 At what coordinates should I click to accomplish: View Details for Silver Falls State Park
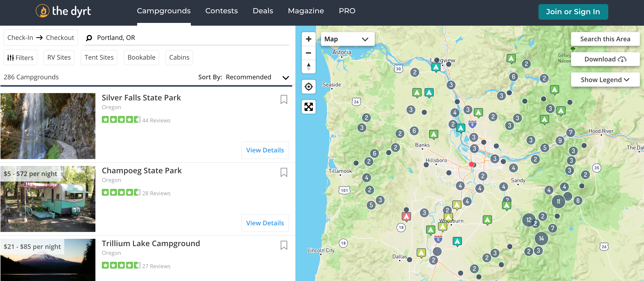265,150
